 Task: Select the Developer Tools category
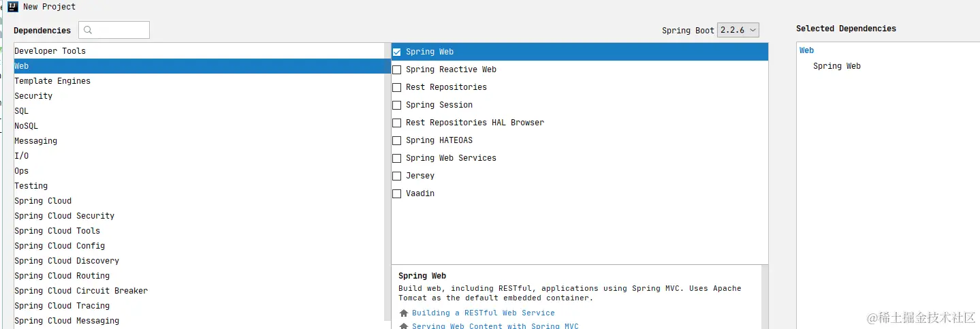[x=50, y=51]
